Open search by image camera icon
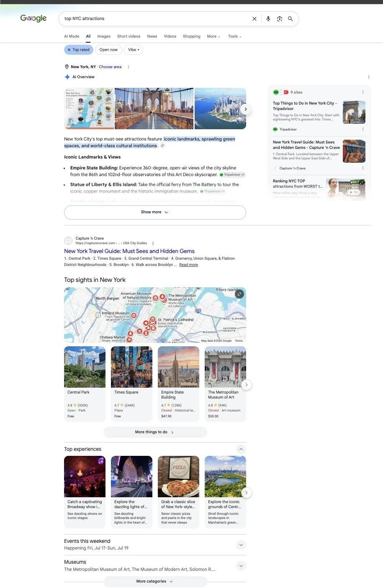The width and height of the screenshot is (383, 588). 279,19
